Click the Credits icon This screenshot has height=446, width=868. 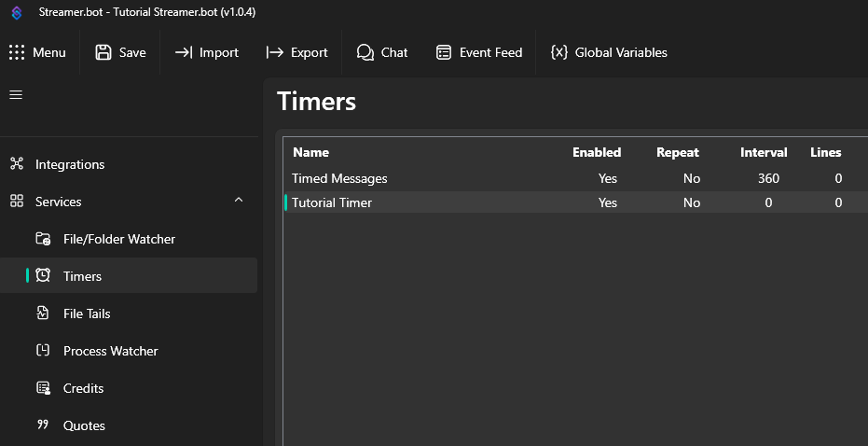point(43,388)
